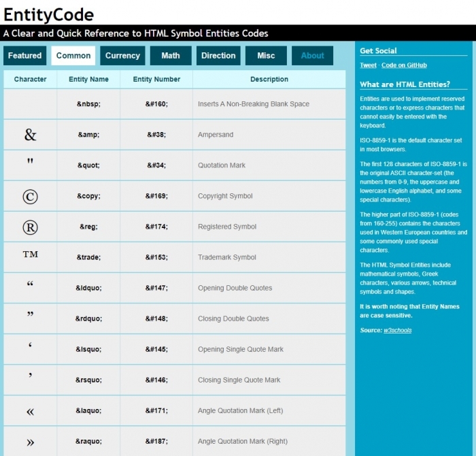
Task: Select the &amp; entity name
Action: click(88, 135)
